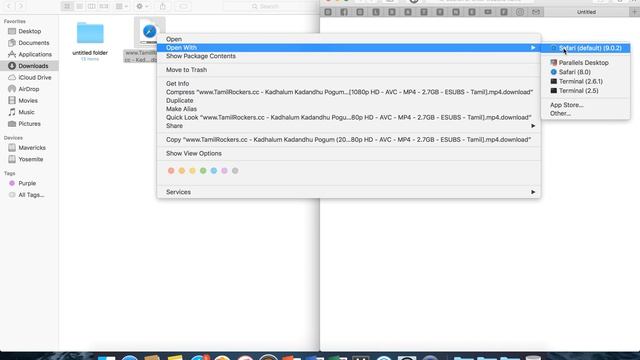Open the Finder arrange-by dropdown

[122, 6]
